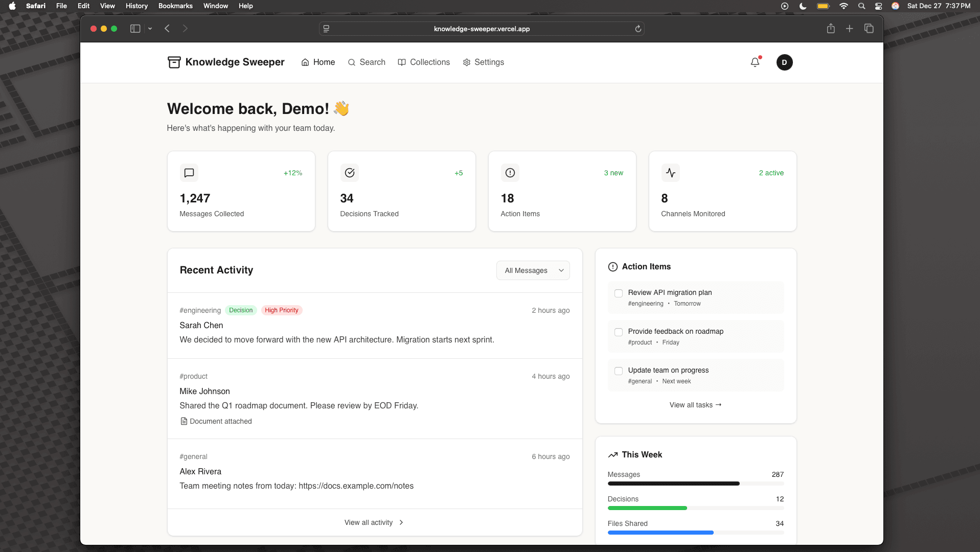Click the Document attached file icon
Screen dimensions: 980x552
[x=184, y=421]
